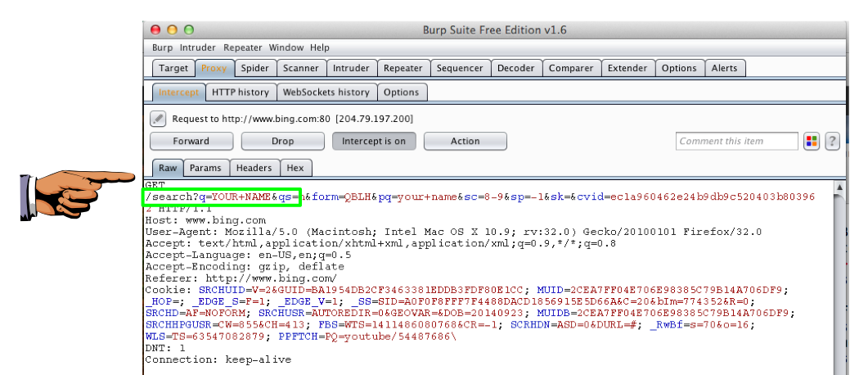Click the Accept: text/html header line
The width and height of the screenshot is (868, 375).
(380, 244)
